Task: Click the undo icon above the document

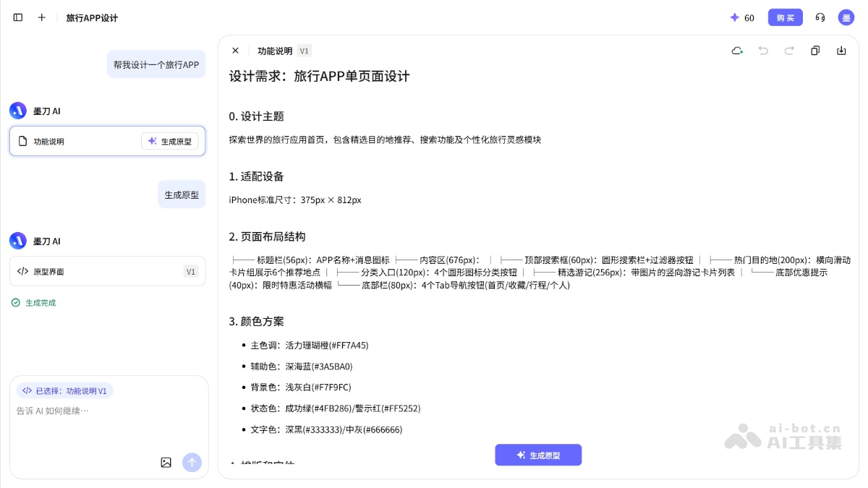Action: point(763,51)
